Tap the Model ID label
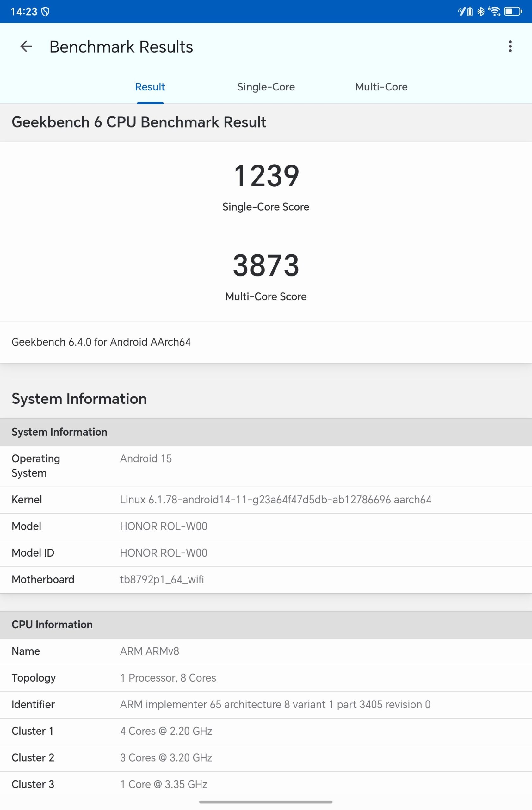Image resolution: width=532 pixels, height=810 pixels. (33, 553)
